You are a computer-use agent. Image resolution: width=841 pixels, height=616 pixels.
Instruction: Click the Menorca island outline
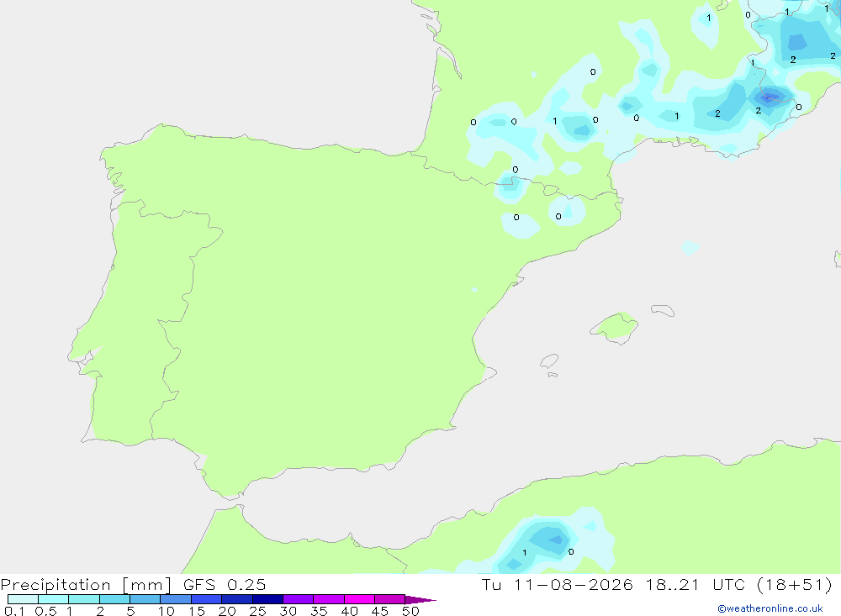[663, 310]
